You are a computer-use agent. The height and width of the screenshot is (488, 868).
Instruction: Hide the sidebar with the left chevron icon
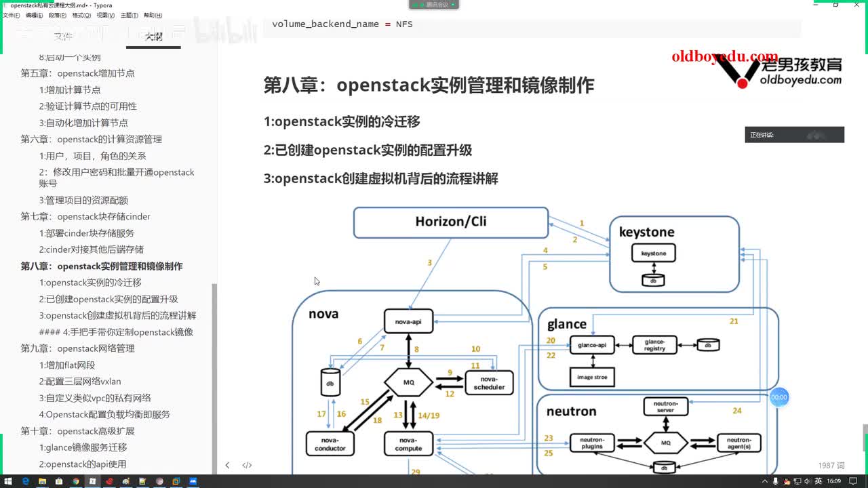tap(227, 465)
